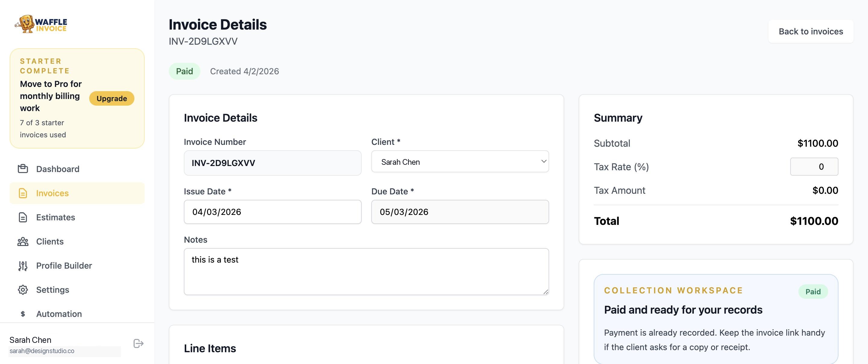This screenshot has width=868, height=364.
Task: Switch to the Invoices section in sidebar
Action: tap(52, 193)
